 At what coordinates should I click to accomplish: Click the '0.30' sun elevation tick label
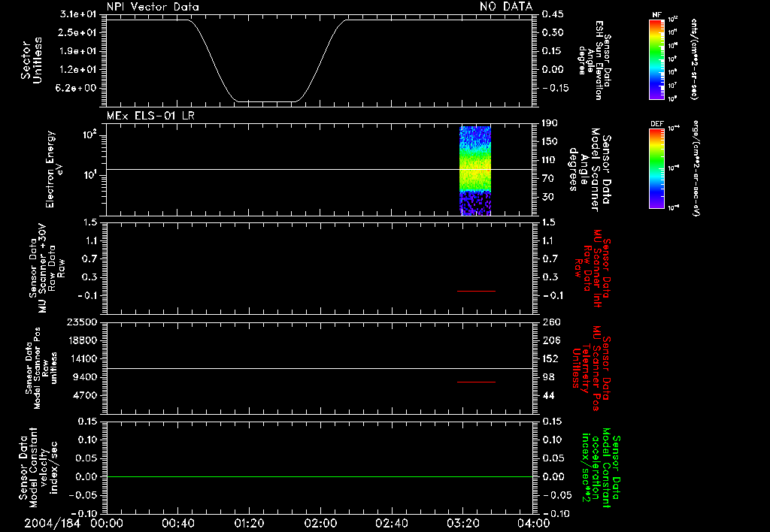[553, 32]
